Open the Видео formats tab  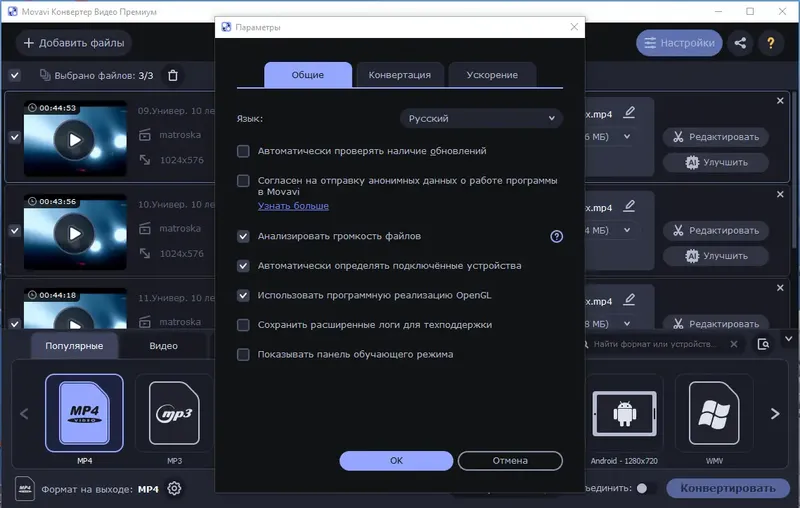(163, 345)
